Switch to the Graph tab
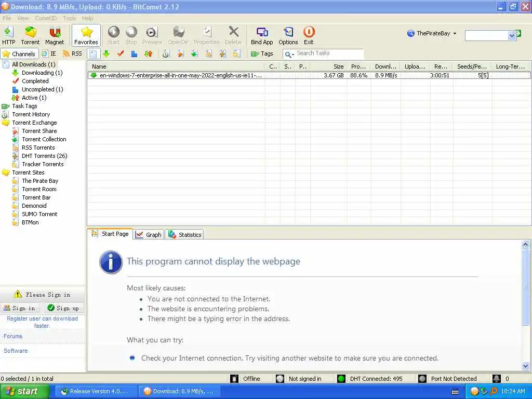Image resolution: width=532 pixels, height=399 pixels. (x=149, y=235)
